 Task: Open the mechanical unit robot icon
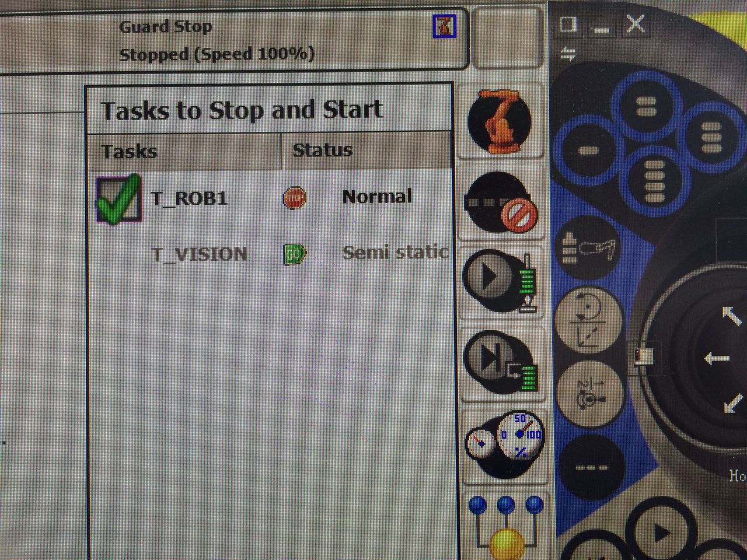point(500,121)
